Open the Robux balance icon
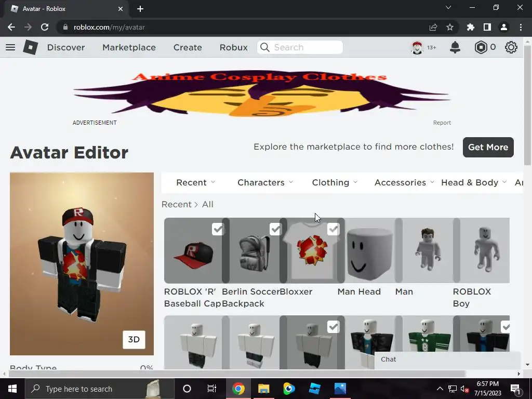The image size is (532, 399). point(481,47)
